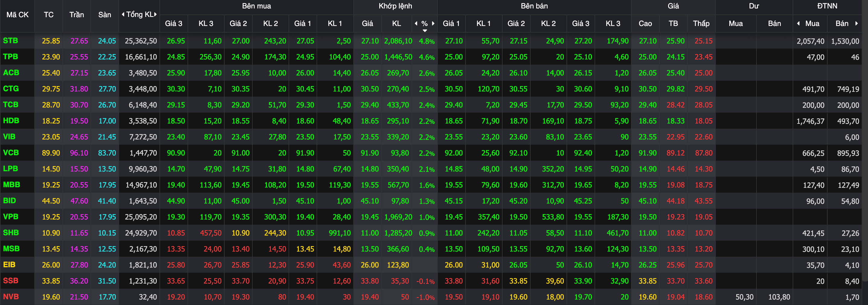Click NVB percent change -1.0%

pyautogui.click(x=425, y=297)
